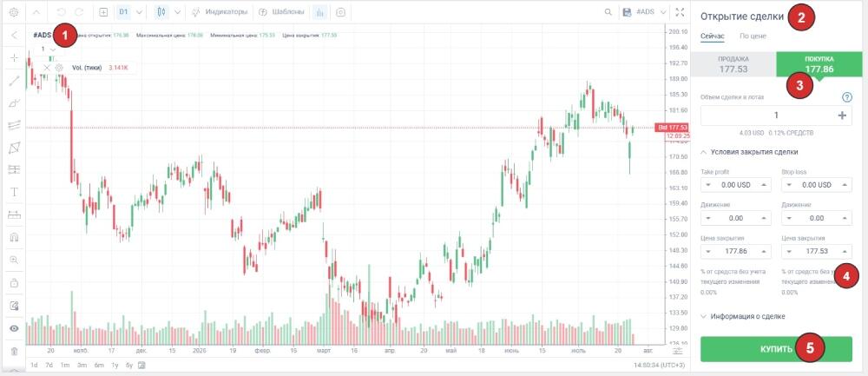This screenshot has width=868, height=376.
Task: Undo the last chart action
Action: 62,11
